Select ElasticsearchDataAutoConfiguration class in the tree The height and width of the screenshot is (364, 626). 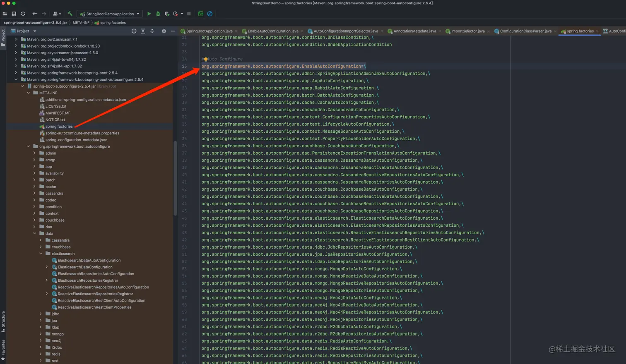click(89, 261)
